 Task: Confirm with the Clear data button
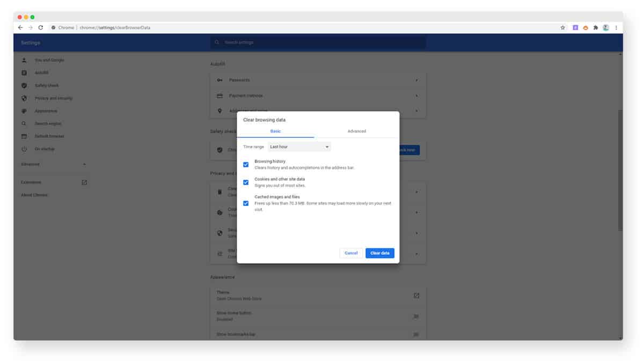[x=380, y=253]
